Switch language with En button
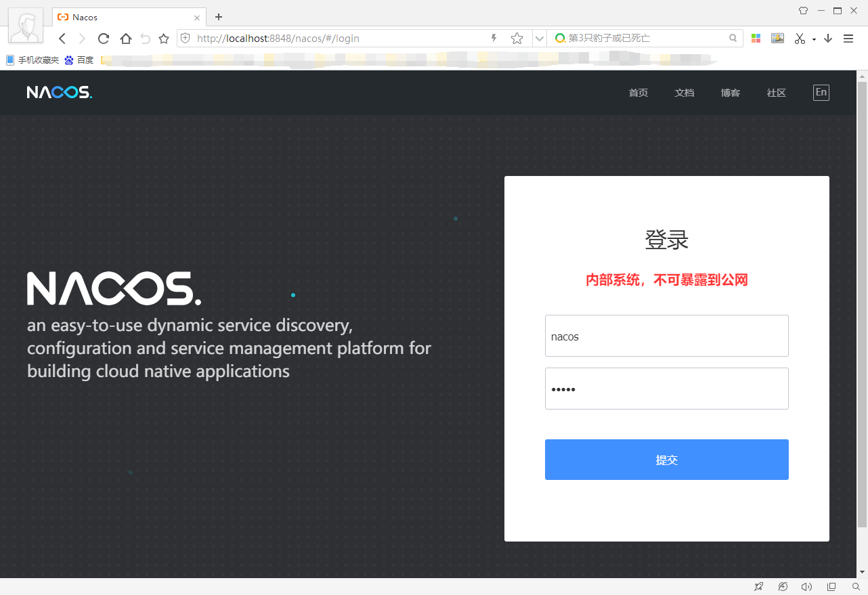This screenshot has height=595, width=868. click(821, 92)
